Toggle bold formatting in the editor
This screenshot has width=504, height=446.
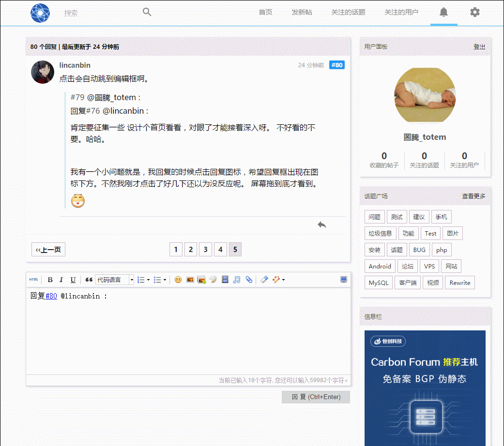pyautogui.click(x=50, y=280)
